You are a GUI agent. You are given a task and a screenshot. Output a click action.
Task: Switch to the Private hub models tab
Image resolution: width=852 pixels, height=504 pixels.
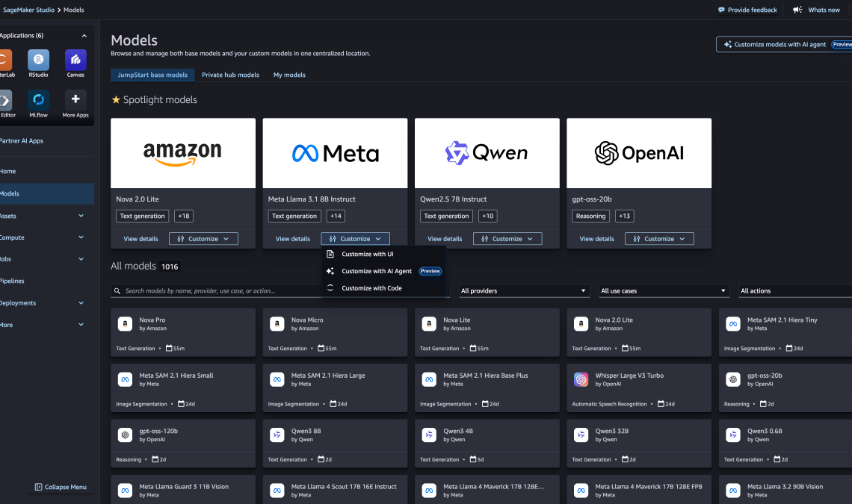coord(230,75)
